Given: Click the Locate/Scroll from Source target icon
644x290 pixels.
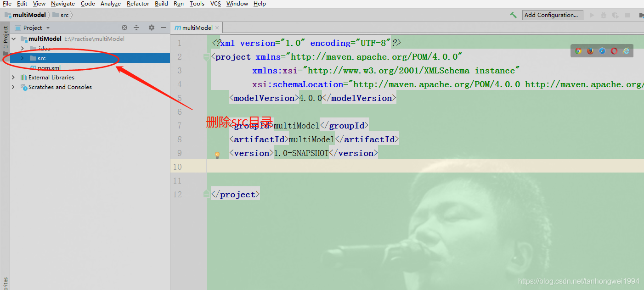Looking at the screenshot, I should click(124, 28).
